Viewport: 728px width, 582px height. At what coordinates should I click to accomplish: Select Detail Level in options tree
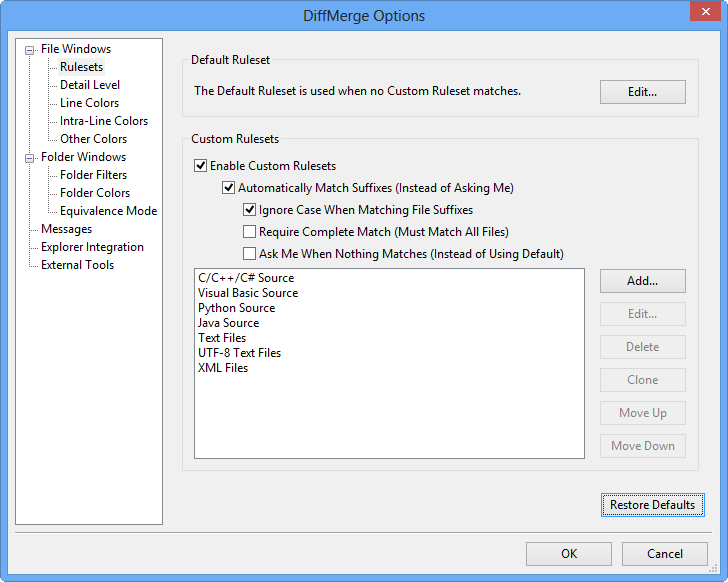(90, 85)
